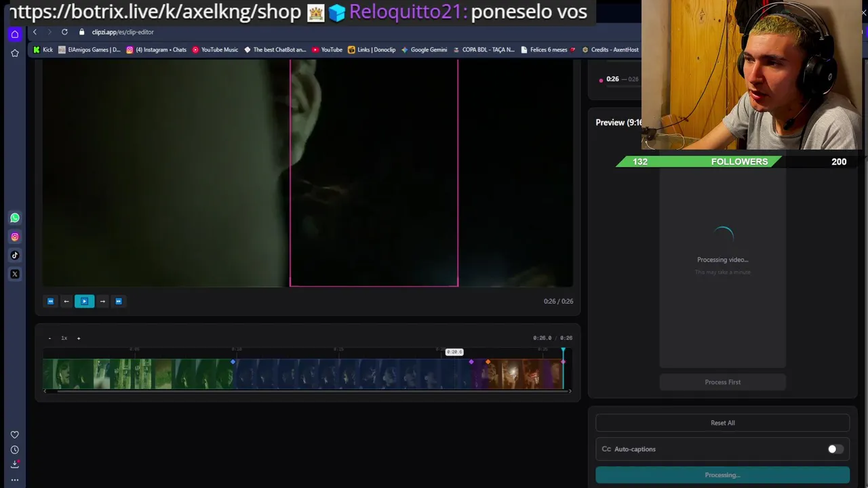Open the COPA BDL bookmark
The width and height of the screenshot is (868, 488).
(x=484, y=49)
